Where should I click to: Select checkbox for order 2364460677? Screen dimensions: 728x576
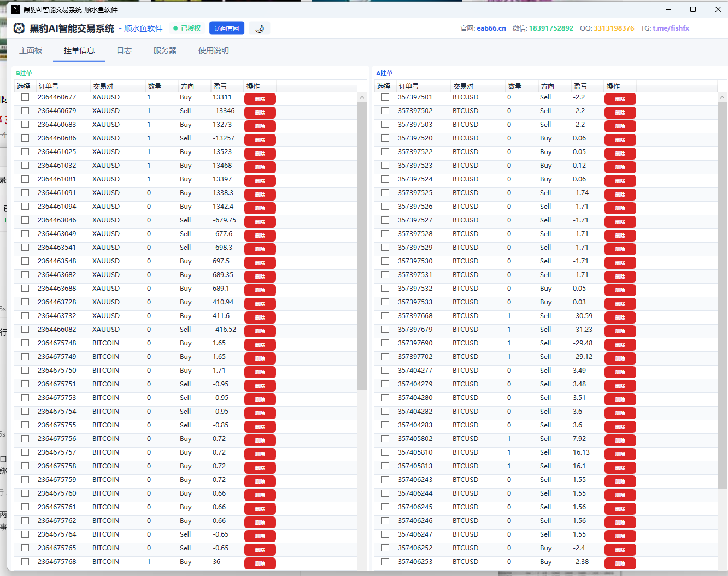(x=25, y=97)
